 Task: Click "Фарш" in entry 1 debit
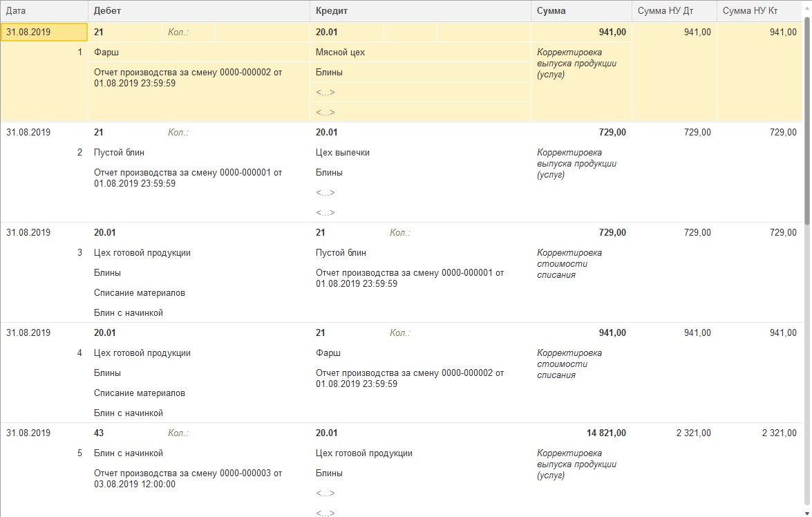coord(107,52)
